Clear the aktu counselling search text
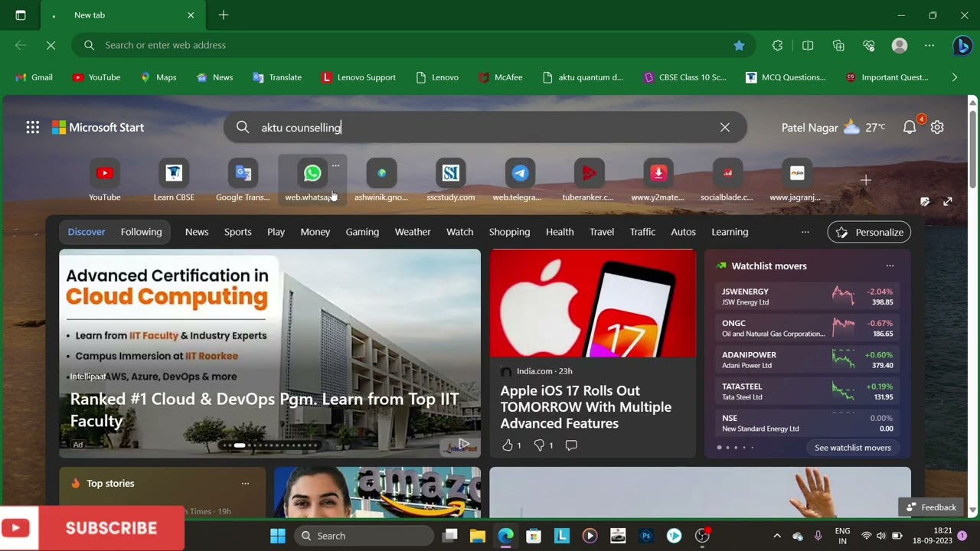This screenshot has height=551, width=980. pyautogui.click(x=725, y=128)
